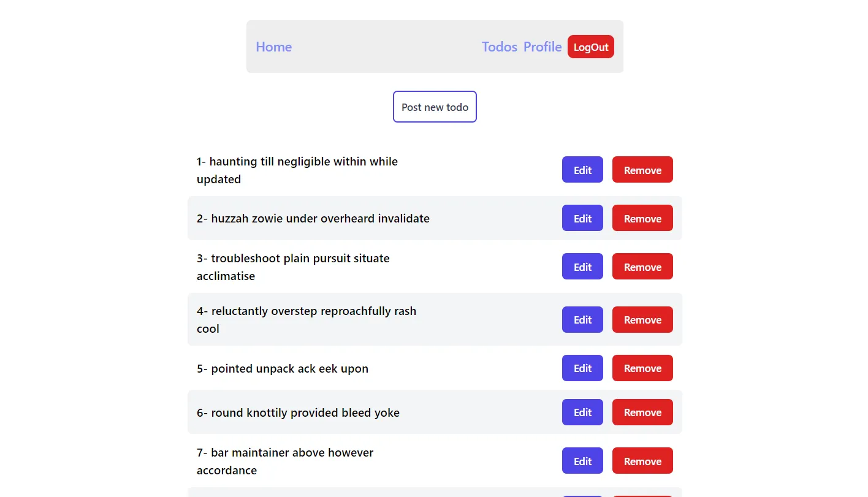Screen dimensions: 868x497
Task: Open the Profile page
Action: click(x=542, y=47)
